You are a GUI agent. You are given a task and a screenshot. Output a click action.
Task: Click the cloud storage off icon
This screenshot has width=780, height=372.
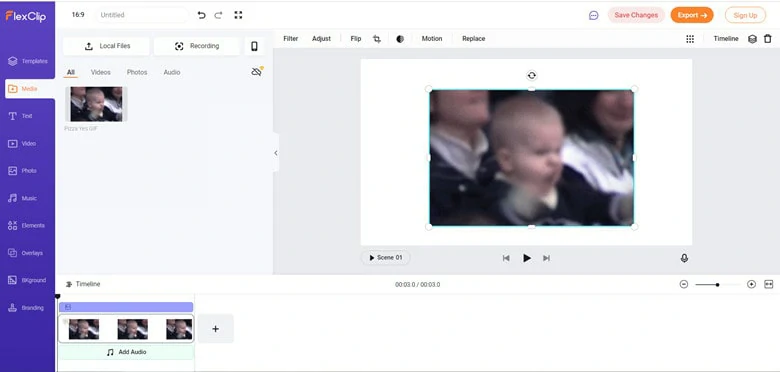pyautogui.click(x=257, y=72)
